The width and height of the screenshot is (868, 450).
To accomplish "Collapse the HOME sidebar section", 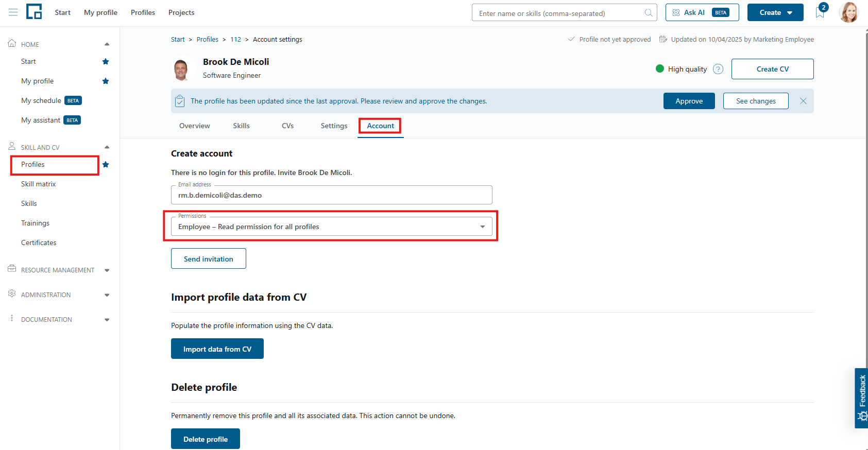I will pos(107,44).
